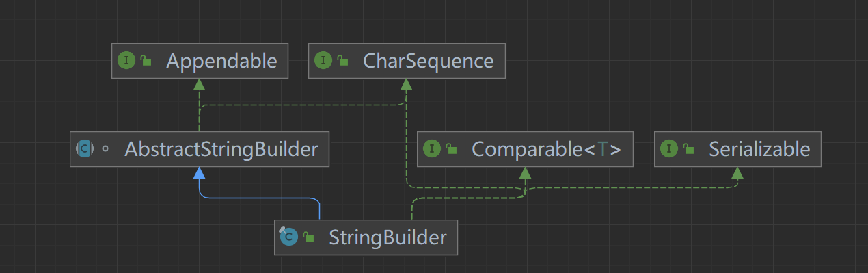Screen dimensions: 868x273
Task: Click the public lock icon on Appendable
Action: click(x=146, y=61)
